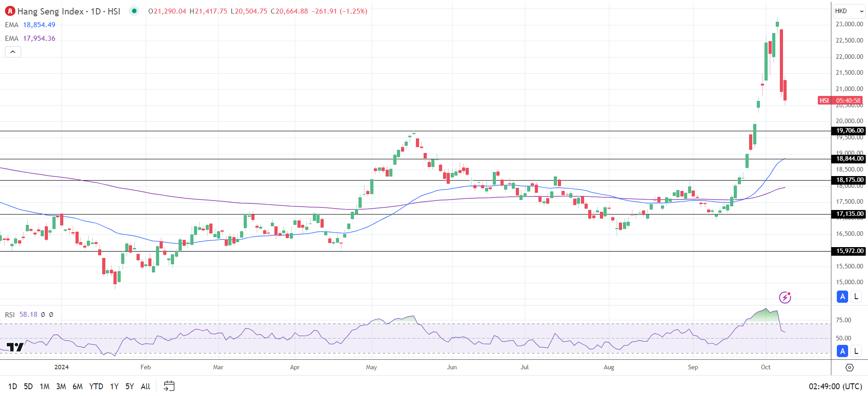Select the All time range
Screen dimensions: 868x396
(x=146, y=386)
